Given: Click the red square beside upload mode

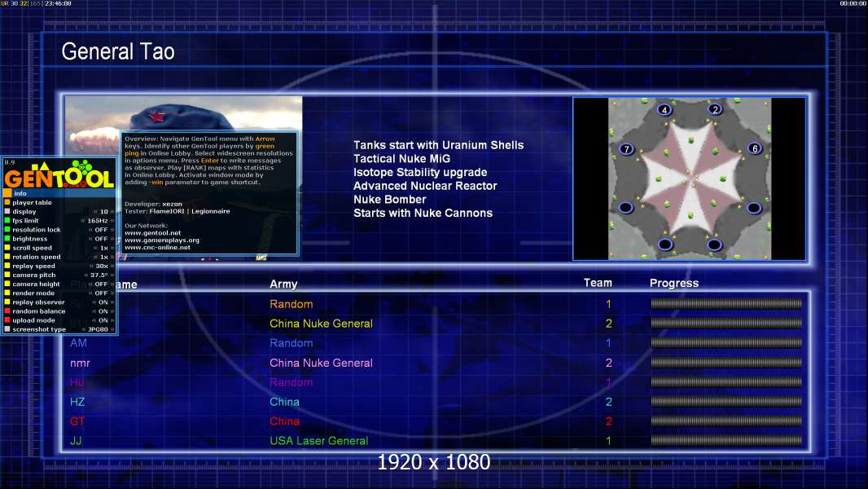Looking at the screenshot, I should tap(7, 320).
